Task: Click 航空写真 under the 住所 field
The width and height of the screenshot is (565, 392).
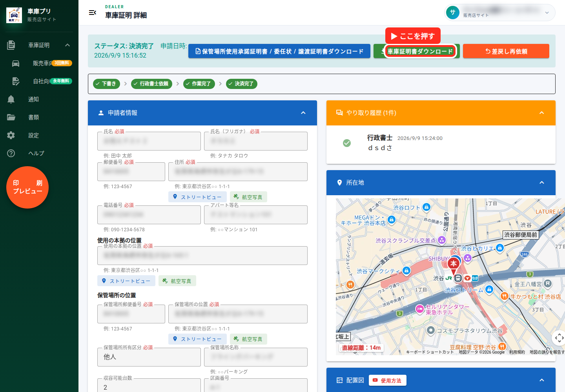Action: tap(248, 197)
